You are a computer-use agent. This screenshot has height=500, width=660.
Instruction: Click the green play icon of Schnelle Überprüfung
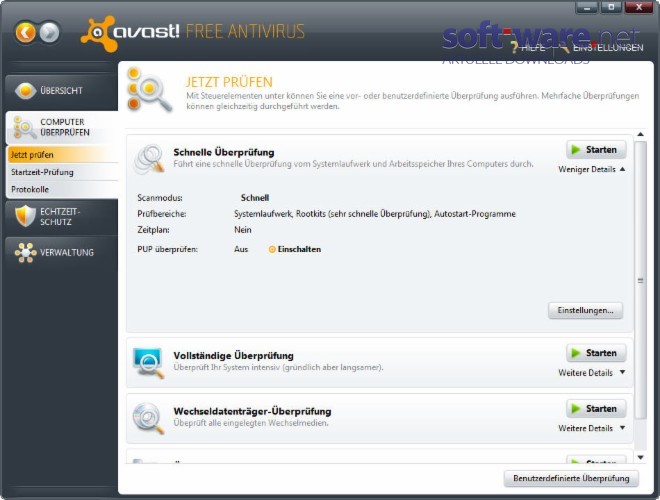[x=575, y=150]
